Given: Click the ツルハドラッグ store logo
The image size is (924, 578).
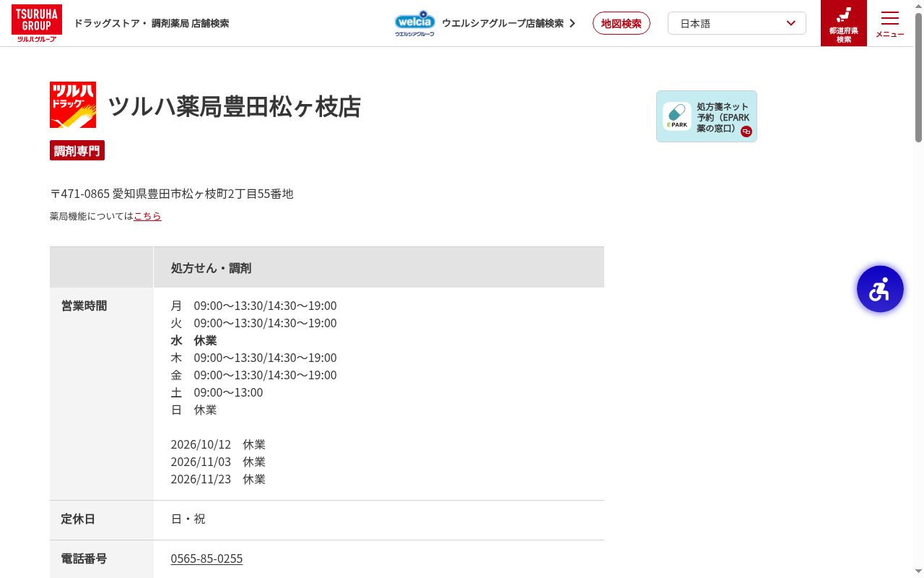Looking at the screenshot, I should click(73, 105).
